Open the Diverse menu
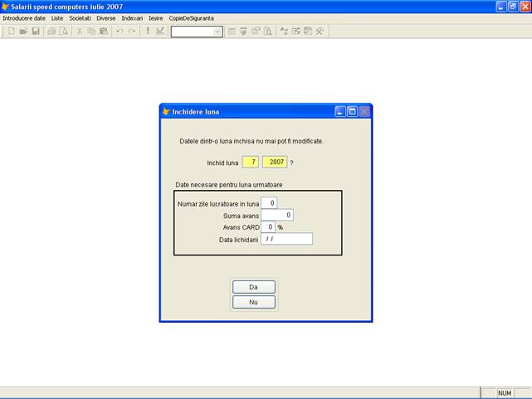Image resolution: width=532 pixels, height=399 pixels. click(x=106, y=18)
